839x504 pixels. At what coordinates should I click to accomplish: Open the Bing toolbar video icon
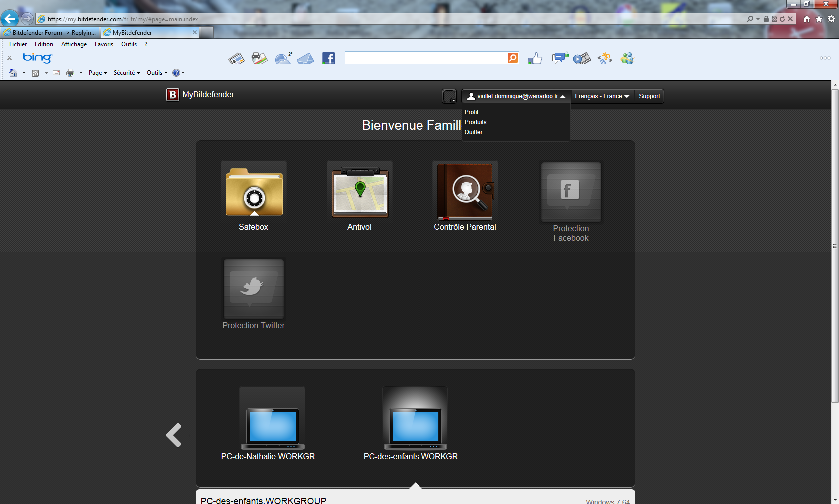[582, 59]
